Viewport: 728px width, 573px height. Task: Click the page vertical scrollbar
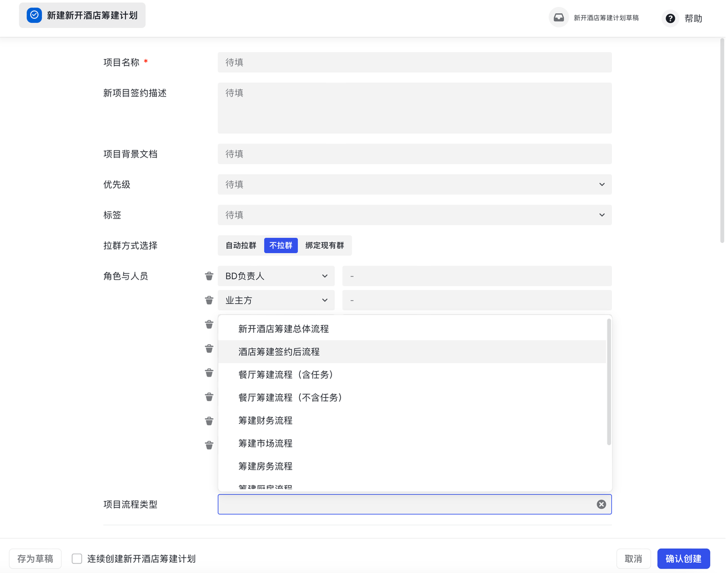(722, 141)
